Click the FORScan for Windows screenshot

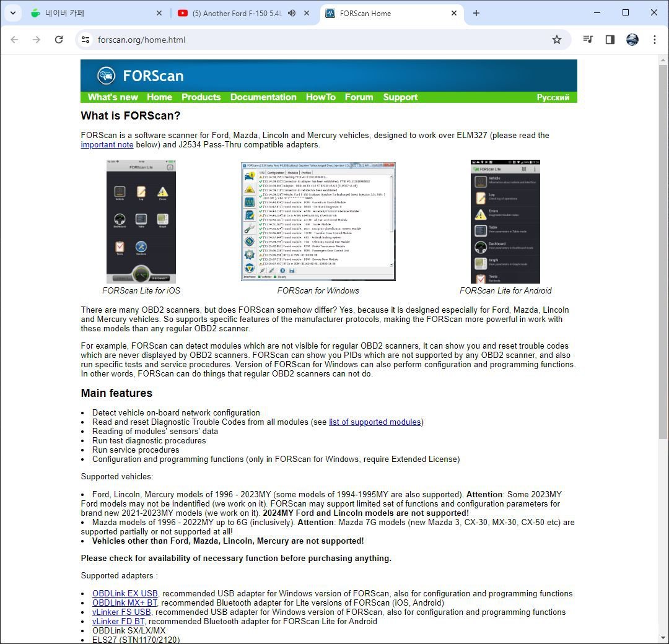pyautogui.click(x=318, y=221)
